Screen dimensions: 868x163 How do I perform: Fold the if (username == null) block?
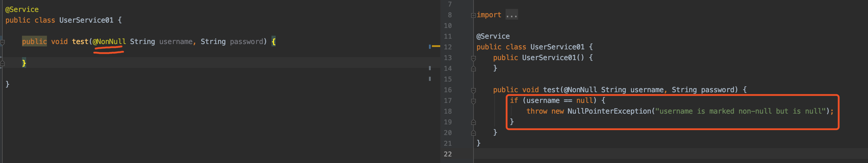[473, 101]
